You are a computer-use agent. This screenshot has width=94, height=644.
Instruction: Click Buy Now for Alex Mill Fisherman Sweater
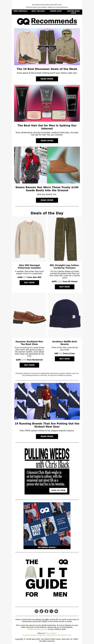point(29,283)
